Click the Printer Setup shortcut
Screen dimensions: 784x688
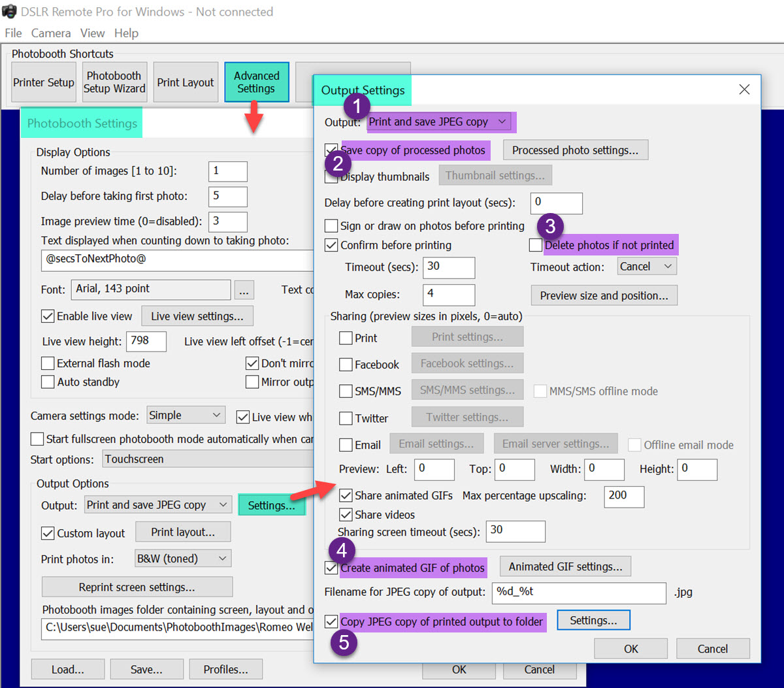coord(44,82)
